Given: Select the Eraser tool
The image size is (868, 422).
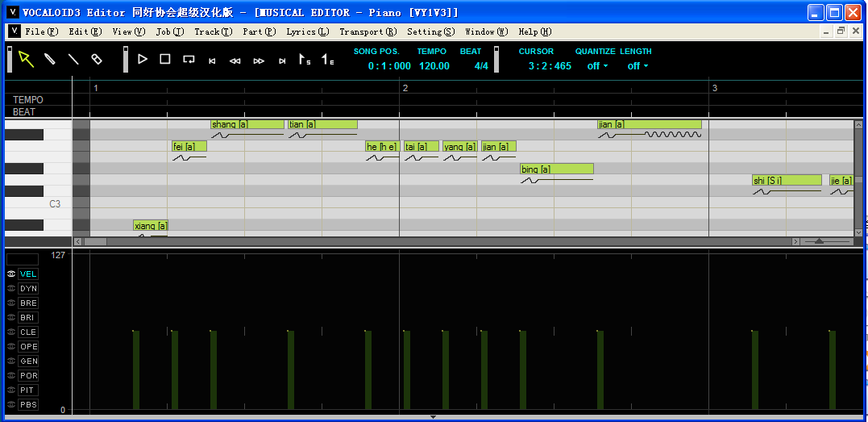Looking at the screenshot, I should tap(97, 59).
